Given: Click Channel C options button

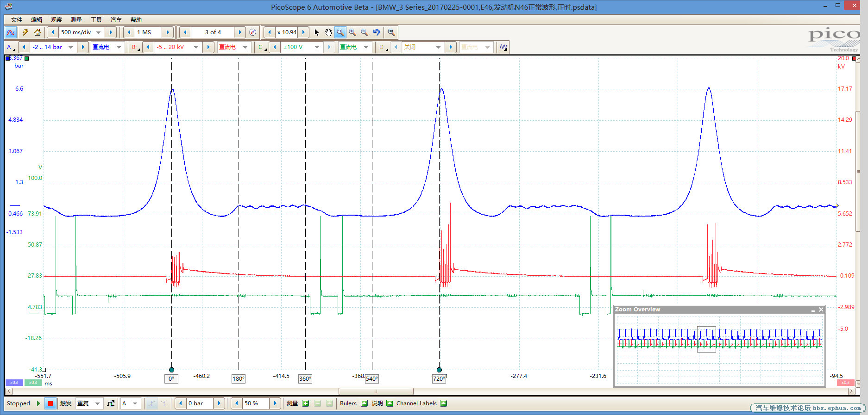Looking at the screenshot, I should [x=262, y=47].
